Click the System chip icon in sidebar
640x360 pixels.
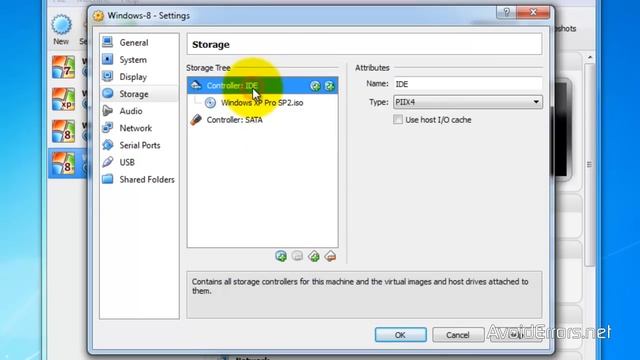click(108, 59)
